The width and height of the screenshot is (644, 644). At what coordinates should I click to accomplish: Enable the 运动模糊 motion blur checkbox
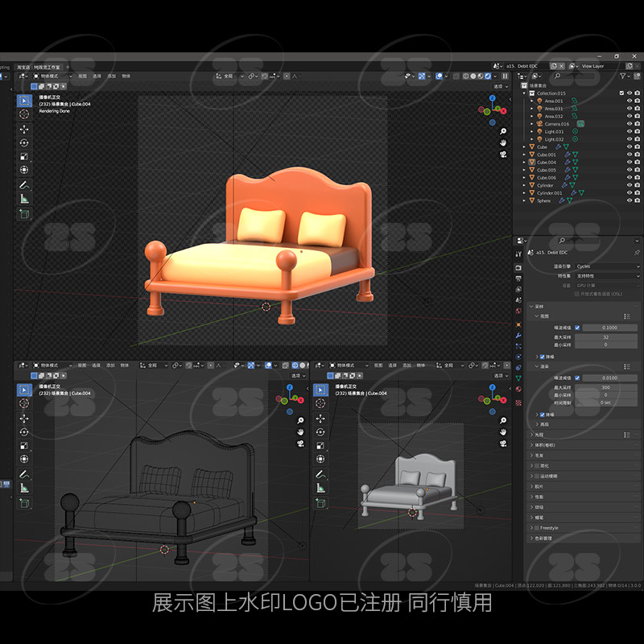coord(537,476)
